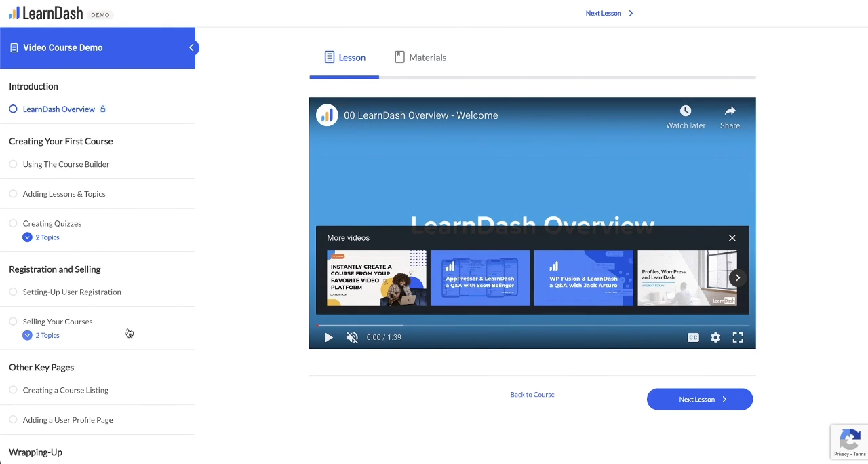This screenshot has height=464, width=868.
Task: Switch to the Materials tab
Action: (420, 57)
